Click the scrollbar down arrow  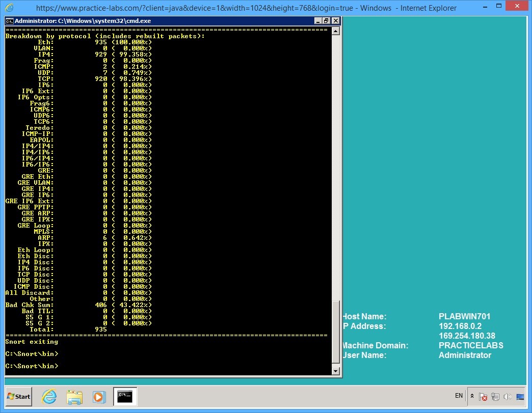(336, 371)
